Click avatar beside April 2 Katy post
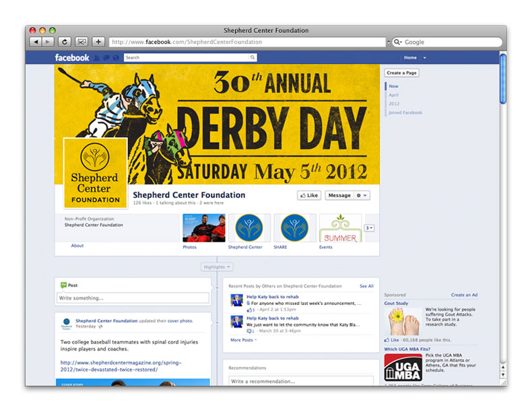Screen dimensions: 532x418 point(236,300)
